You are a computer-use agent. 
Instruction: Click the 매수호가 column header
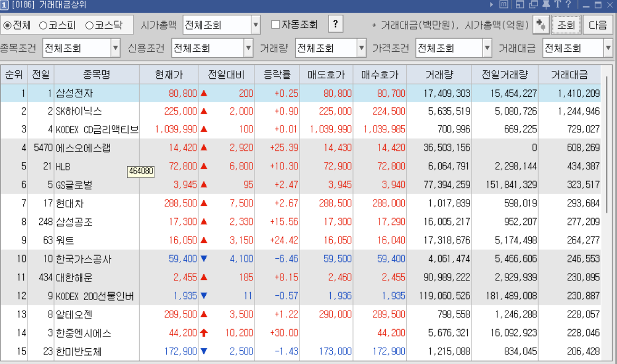(x=380, y=75)
